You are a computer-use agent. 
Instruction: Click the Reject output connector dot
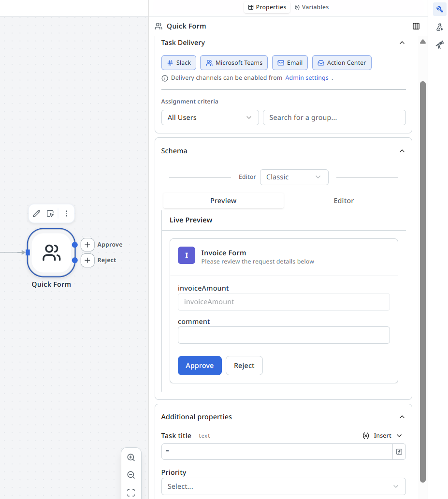(75, 260)
